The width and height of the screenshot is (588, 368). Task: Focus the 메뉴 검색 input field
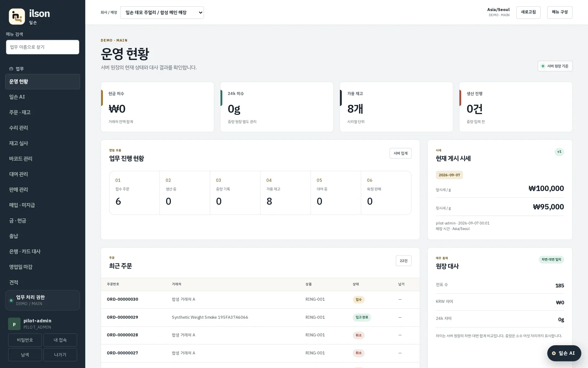point(43,47)
